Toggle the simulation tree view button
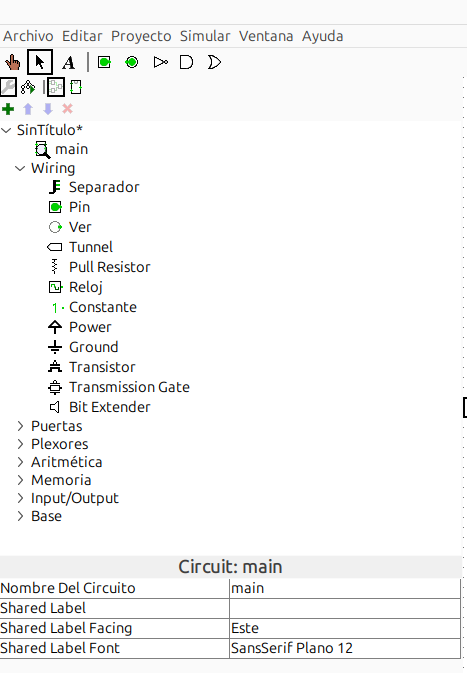This screenshot has height=673, width=467. pyautogui.click(x=28, y=87)
